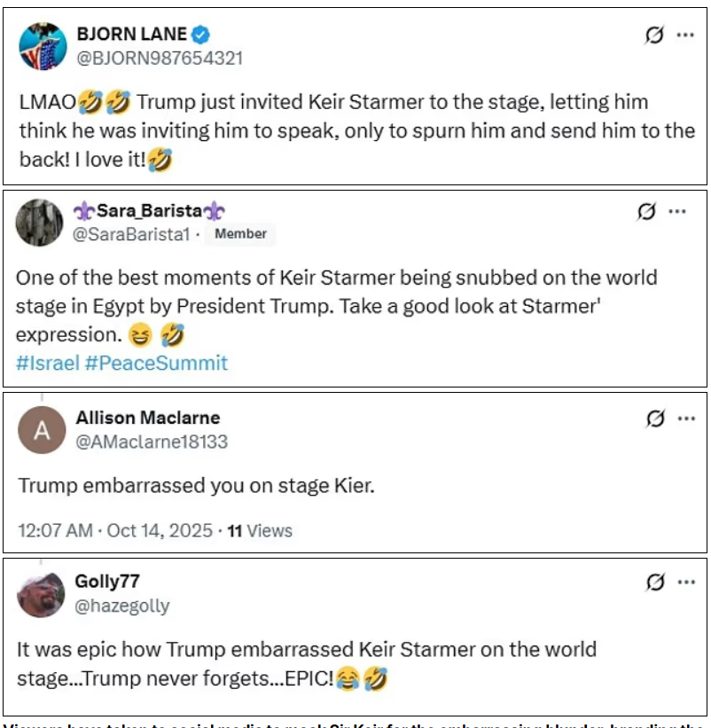Click the Member badge next to SaraBarista1
Viewport: 711px width, 728px height.
(x=240, y=234)
